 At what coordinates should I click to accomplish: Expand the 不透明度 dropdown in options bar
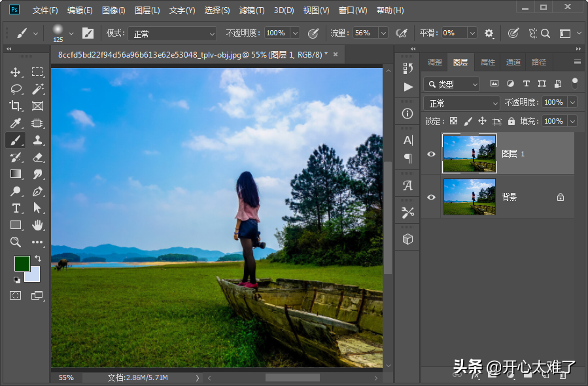pos(295,33)
